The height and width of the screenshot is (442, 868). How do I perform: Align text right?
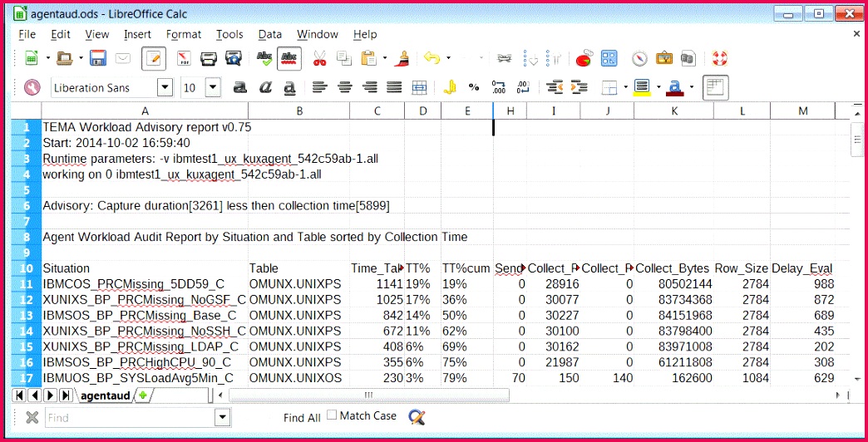coord(369,87)
